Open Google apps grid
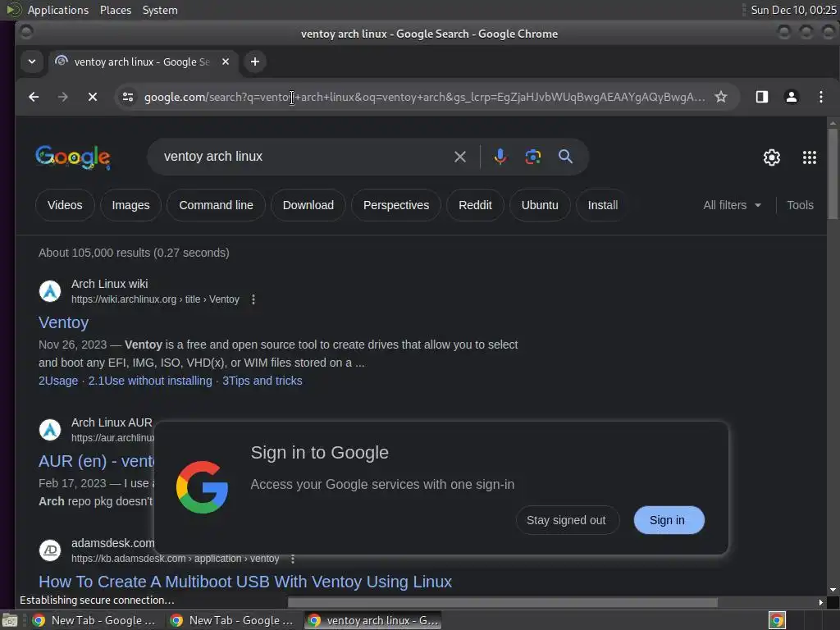 810,157
